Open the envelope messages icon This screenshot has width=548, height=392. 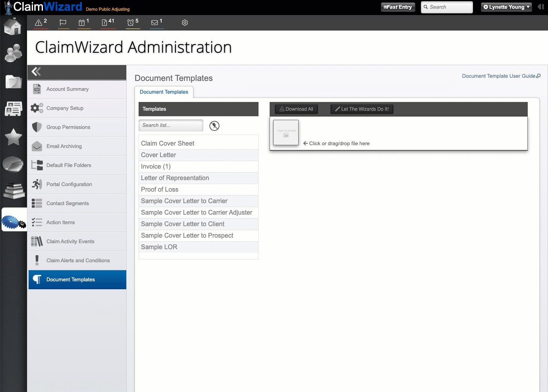[x=155, y=23]
